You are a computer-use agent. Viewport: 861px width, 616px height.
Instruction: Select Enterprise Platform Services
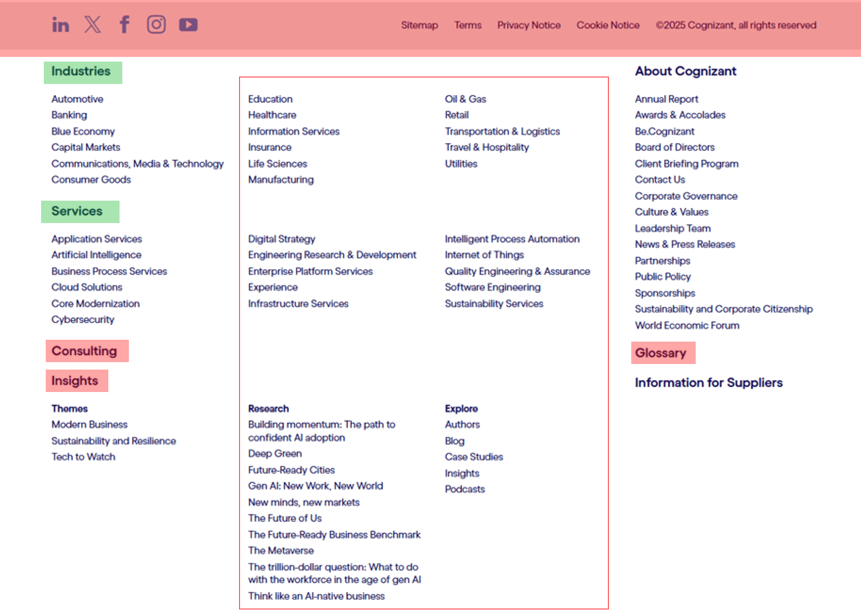click(311, 272)
